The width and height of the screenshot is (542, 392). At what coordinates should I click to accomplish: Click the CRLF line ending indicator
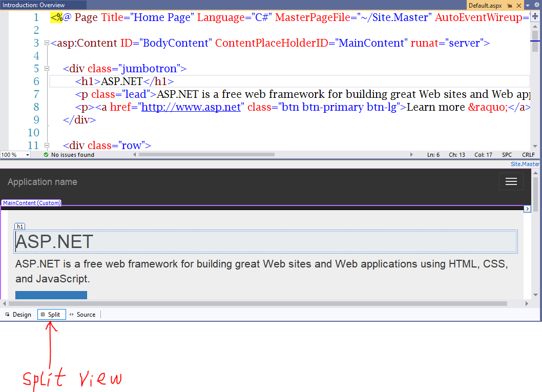pyautogui.click(x=528, y=155)
